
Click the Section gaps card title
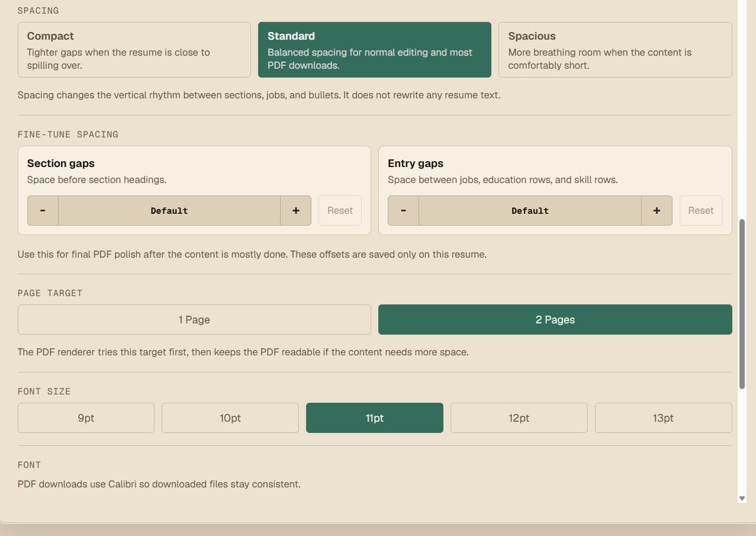[x=61, y=163]
